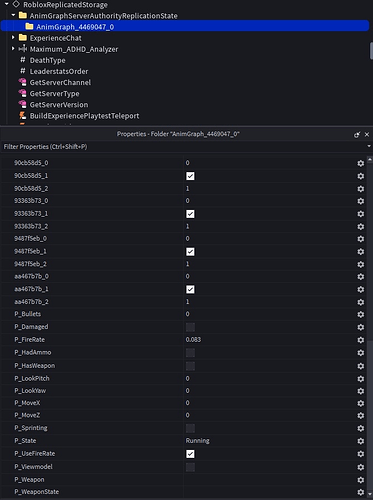
Task: Collapse the AnimGraphServerAuthorityReplicationState folder
Action: pos(13,15)
